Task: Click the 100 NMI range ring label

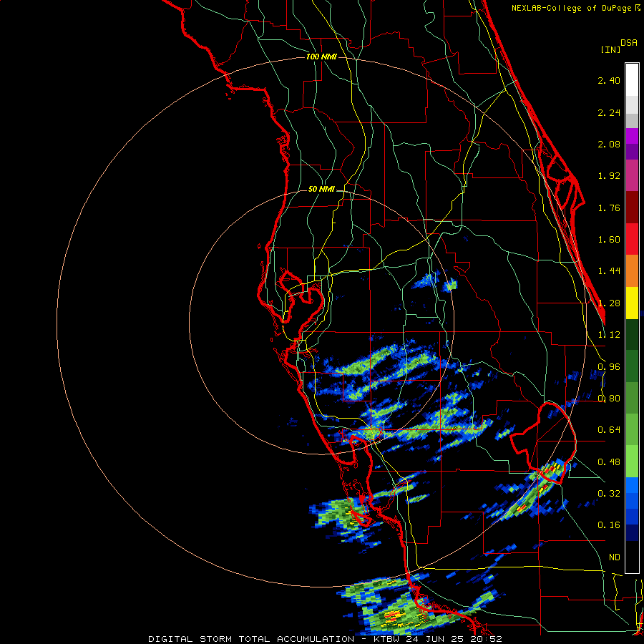Action: click(x=321, y=57)
